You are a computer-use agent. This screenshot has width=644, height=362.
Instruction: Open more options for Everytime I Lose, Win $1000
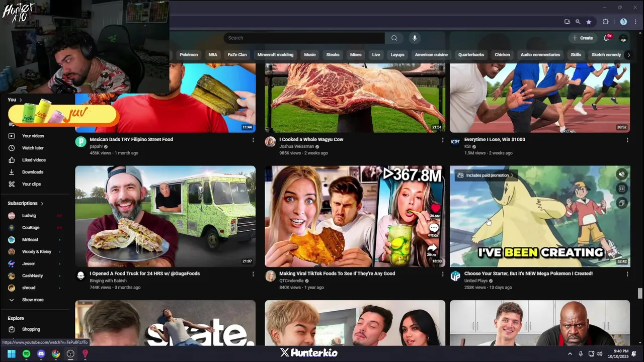(627, 140)
